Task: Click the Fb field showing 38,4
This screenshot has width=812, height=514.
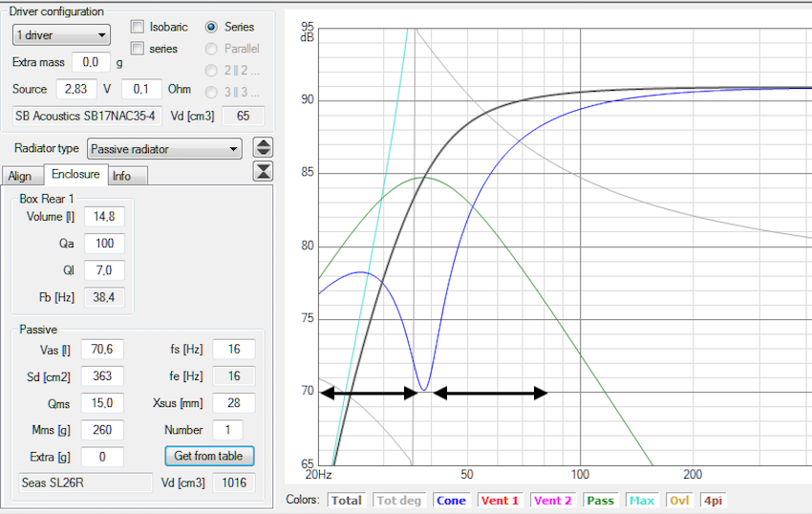Action: (104, 297)
